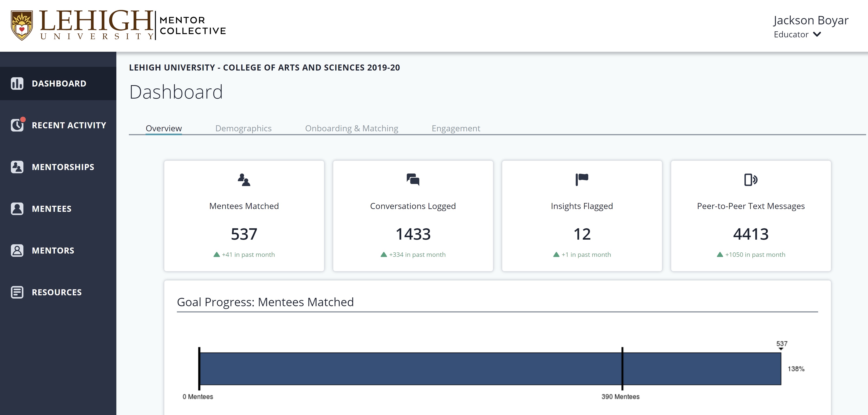
Task: Click the 4413 text messages count
Action: pos(751,234)
